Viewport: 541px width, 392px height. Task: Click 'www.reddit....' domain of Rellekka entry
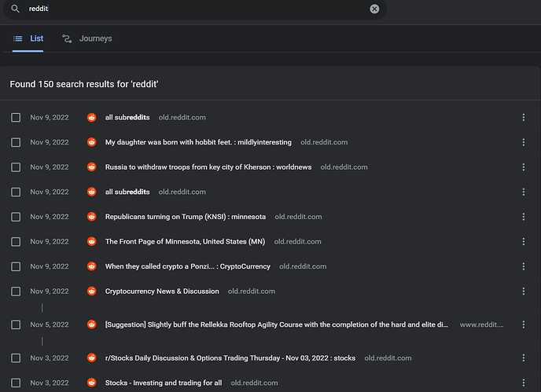(x=482, y=324)
